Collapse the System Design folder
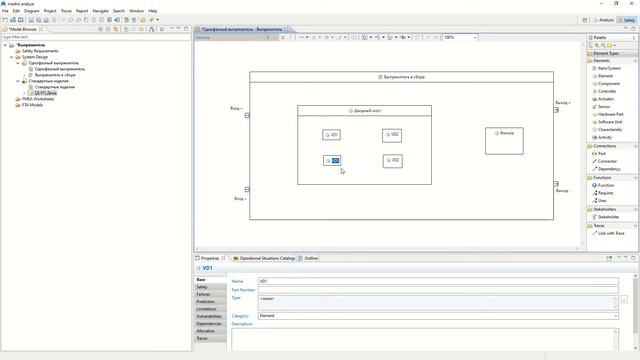This screenshot has height=360, width=640. point(11,57)
